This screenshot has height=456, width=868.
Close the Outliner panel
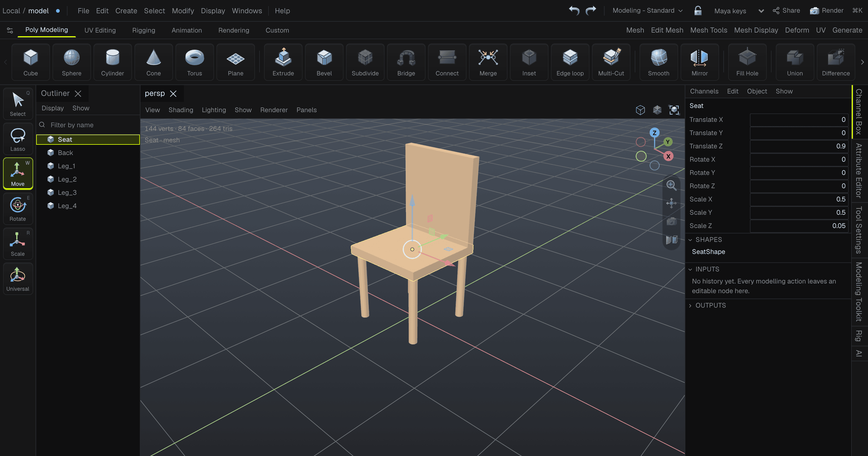tap(78, 93)
